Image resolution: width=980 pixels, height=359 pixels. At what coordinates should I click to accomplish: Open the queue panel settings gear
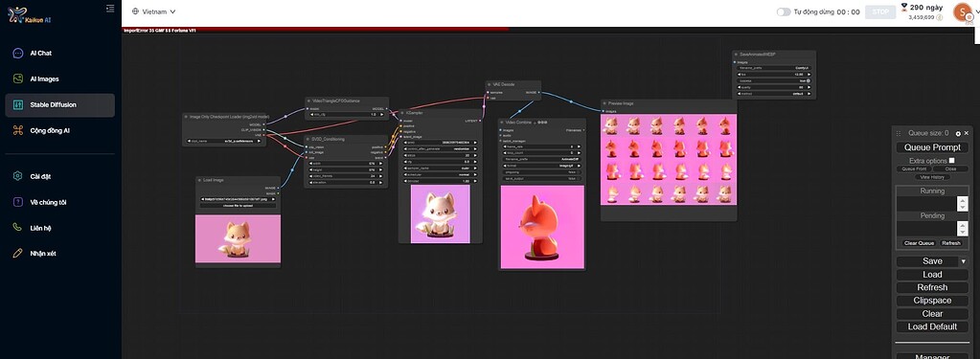point(958,133)
